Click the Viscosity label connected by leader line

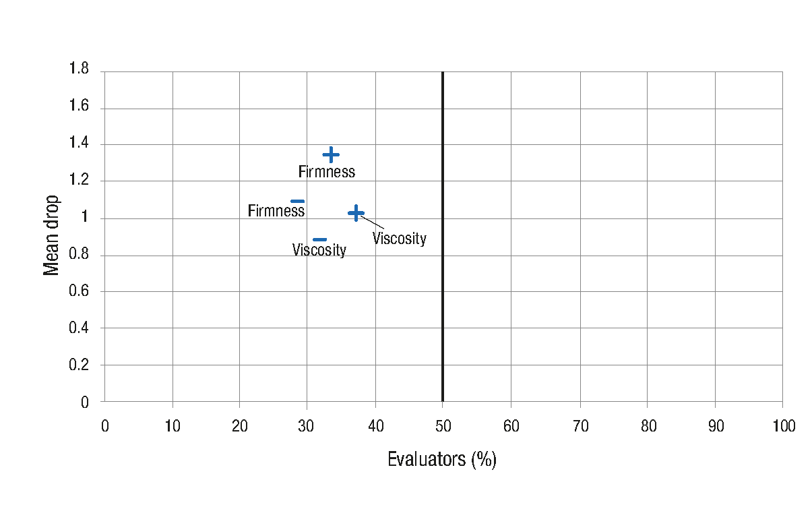point(400,239)
